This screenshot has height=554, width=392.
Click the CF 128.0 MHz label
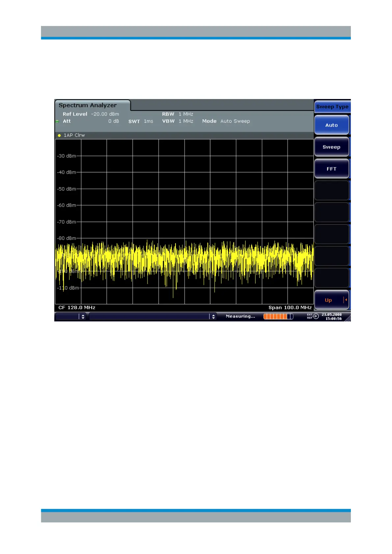[77, 308]
